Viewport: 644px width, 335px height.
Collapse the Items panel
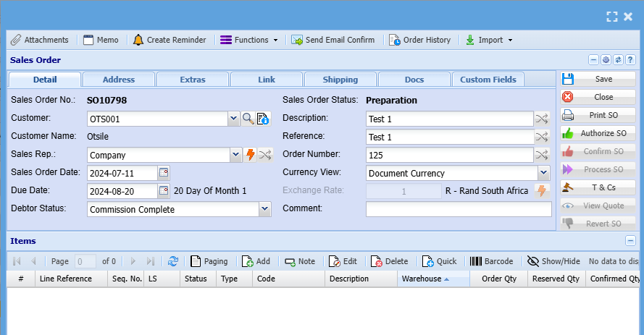coord(630,241)
